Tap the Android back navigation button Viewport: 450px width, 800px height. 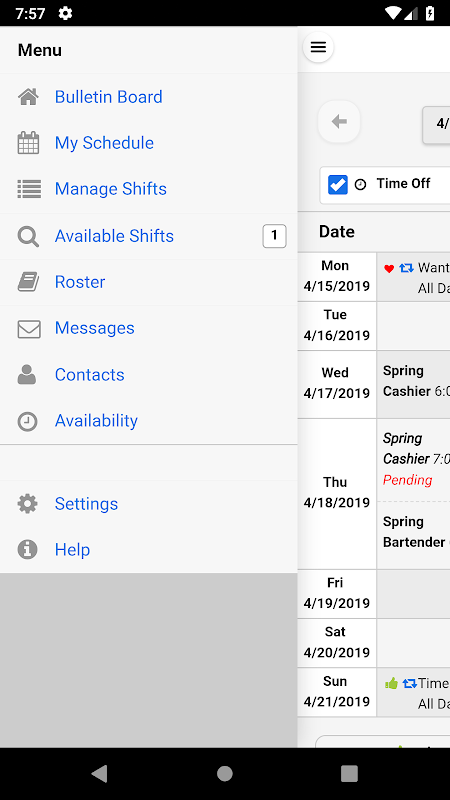(100, 773)
